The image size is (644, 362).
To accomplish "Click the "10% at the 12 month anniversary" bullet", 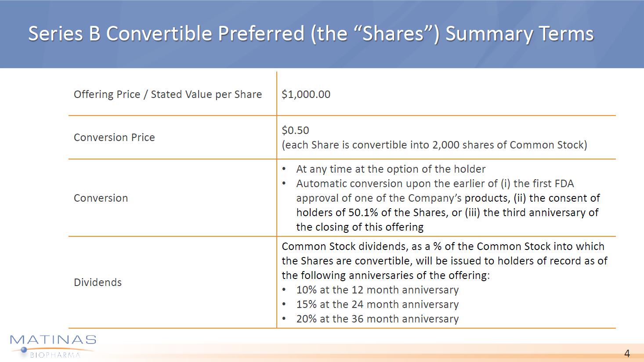I will click(x=377, y=290).
